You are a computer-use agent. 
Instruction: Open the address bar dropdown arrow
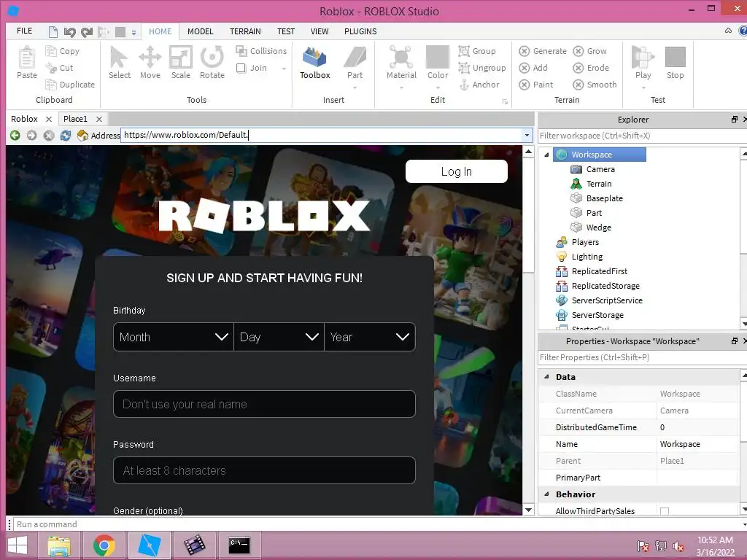[527, 135]
